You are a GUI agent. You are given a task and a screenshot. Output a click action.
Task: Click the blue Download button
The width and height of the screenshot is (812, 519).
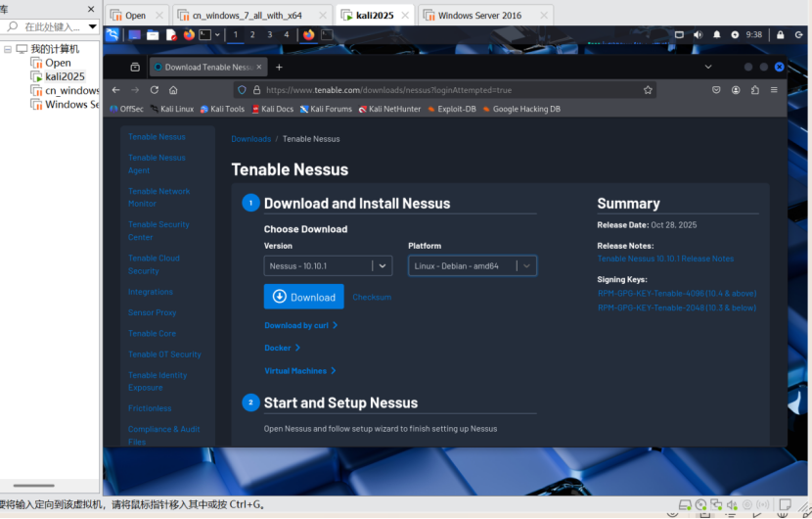[x=304, y=297]
